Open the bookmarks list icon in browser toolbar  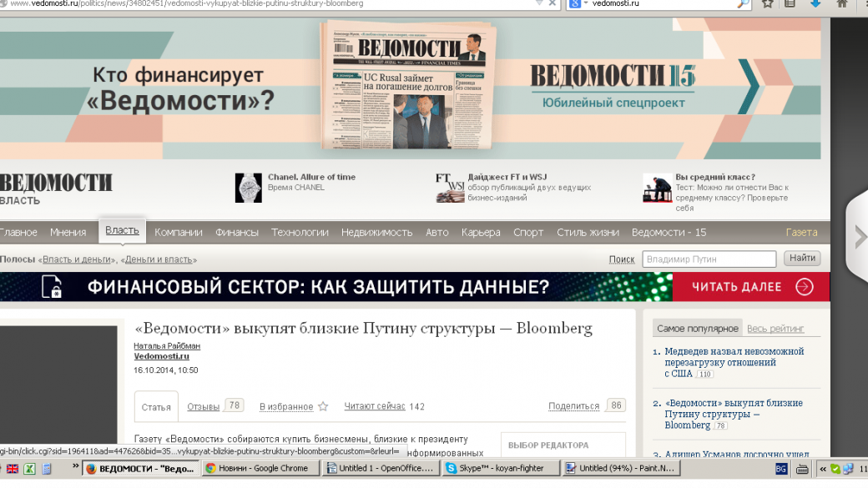(x=790, y=3)
